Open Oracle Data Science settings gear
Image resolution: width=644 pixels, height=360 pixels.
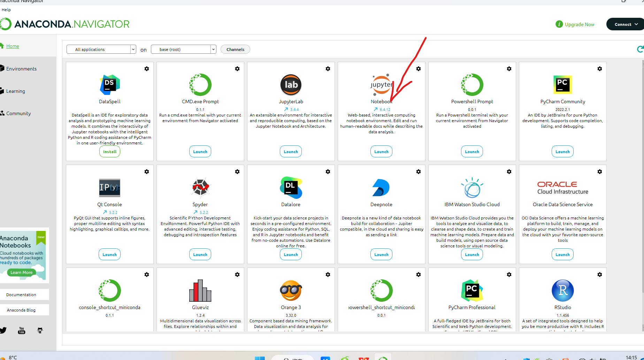(x=600, y=172)
